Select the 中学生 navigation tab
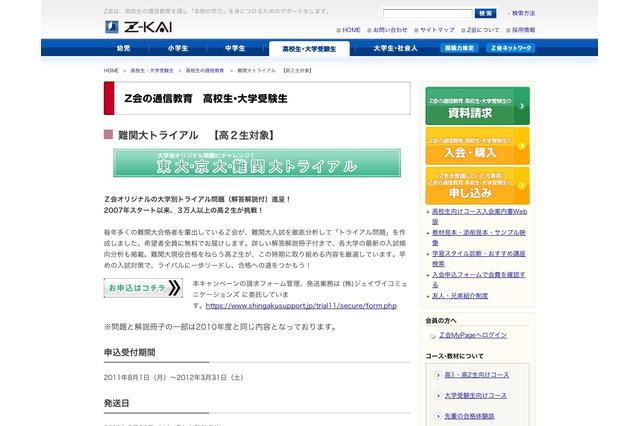640x426 pixels. (235, 48)
